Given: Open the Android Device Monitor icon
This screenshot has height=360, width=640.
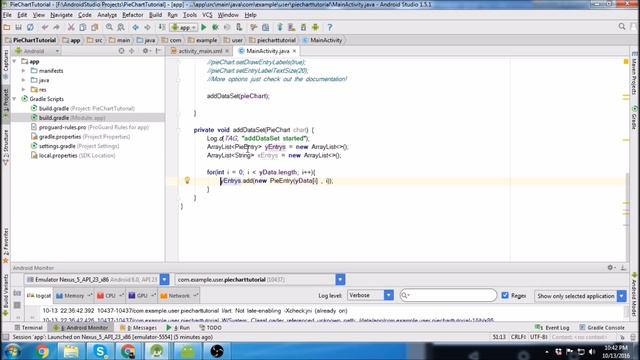Looking at the screenshot, I should [x=316, y=27].
